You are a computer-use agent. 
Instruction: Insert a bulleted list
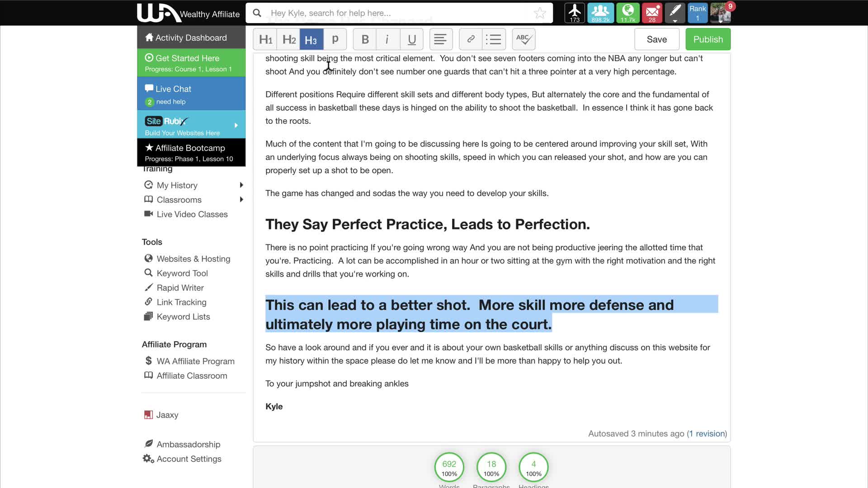pyautogui.click(x=494, y=39)
